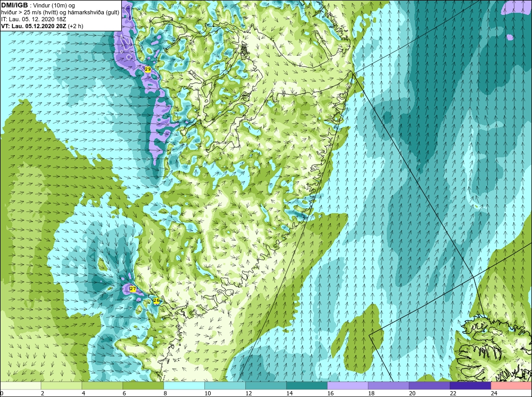Click the legend scale label '12'

tap(248, 393)
